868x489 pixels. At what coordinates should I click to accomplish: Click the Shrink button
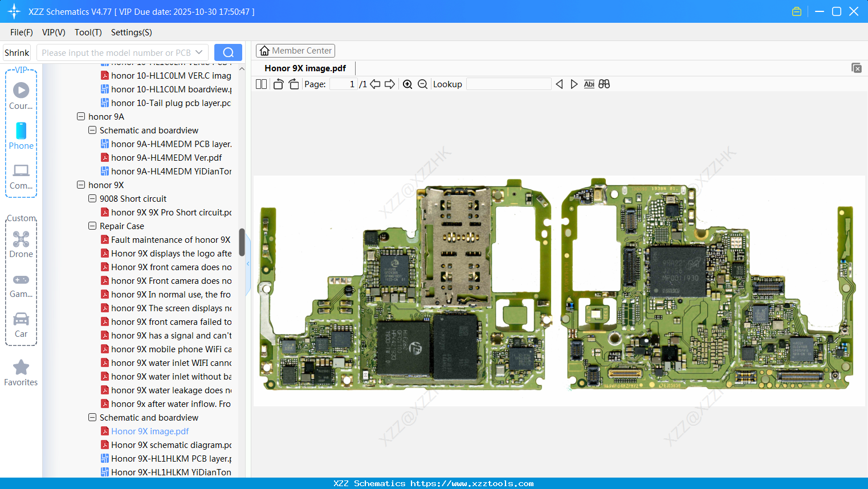pos(17,52)
